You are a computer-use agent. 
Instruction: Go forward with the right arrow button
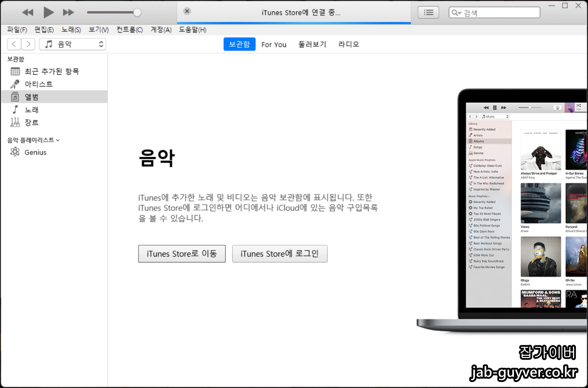[28, 44]
